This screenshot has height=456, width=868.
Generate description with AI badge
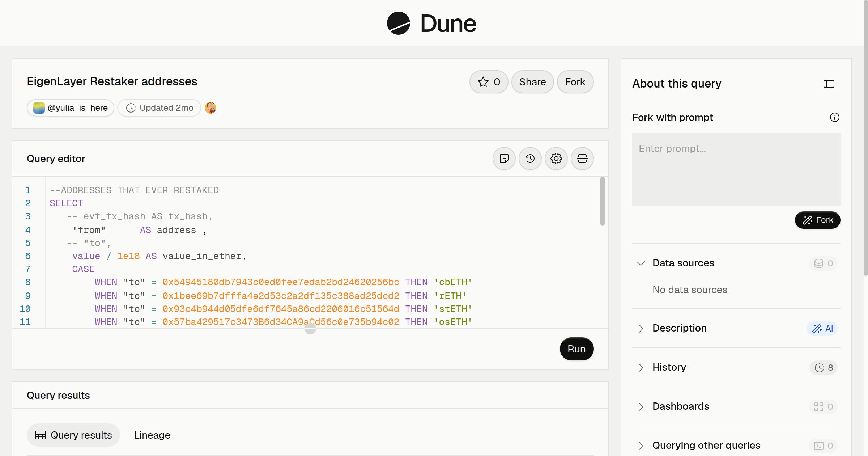(x=822, y=328)
